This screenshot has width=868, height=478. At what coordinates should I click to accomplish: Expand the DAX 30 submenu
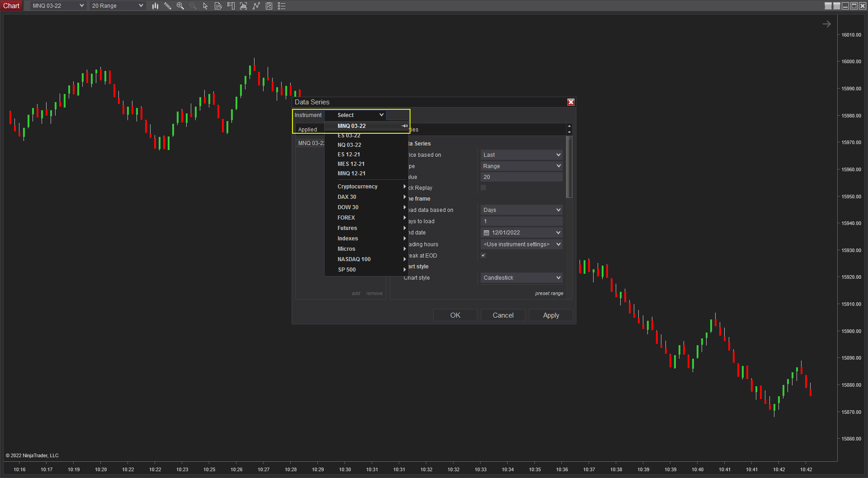pos(366,197)
